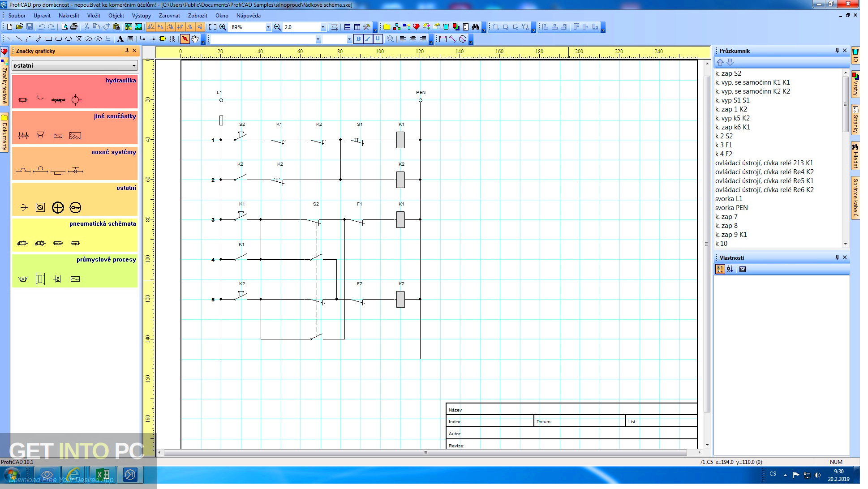This screenshot has height=489, width=868.
Task: Pin the Průzkumník panel
Action: (837, 51)
